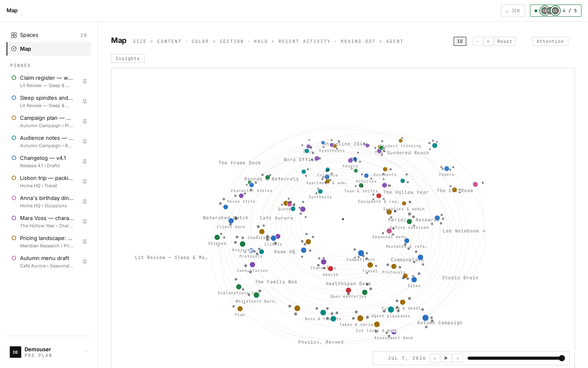Click The Sundered Reach label

402,153
